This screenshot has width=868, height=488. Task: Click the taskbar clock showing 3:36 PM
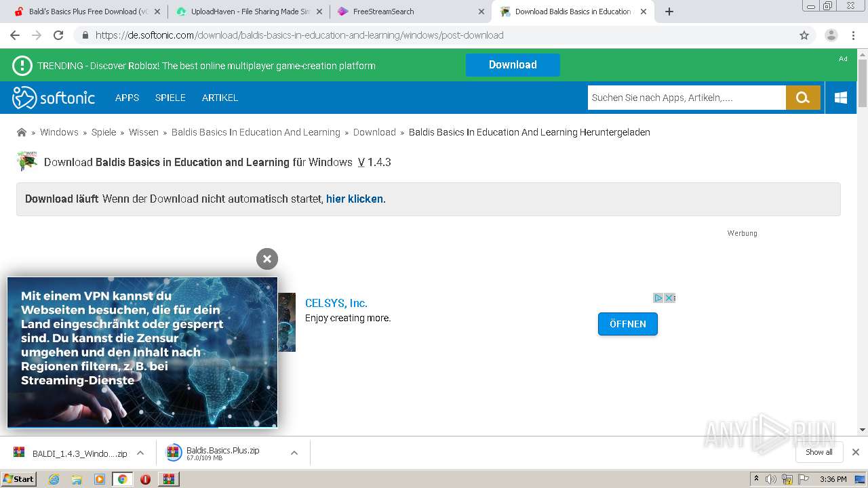833,479
